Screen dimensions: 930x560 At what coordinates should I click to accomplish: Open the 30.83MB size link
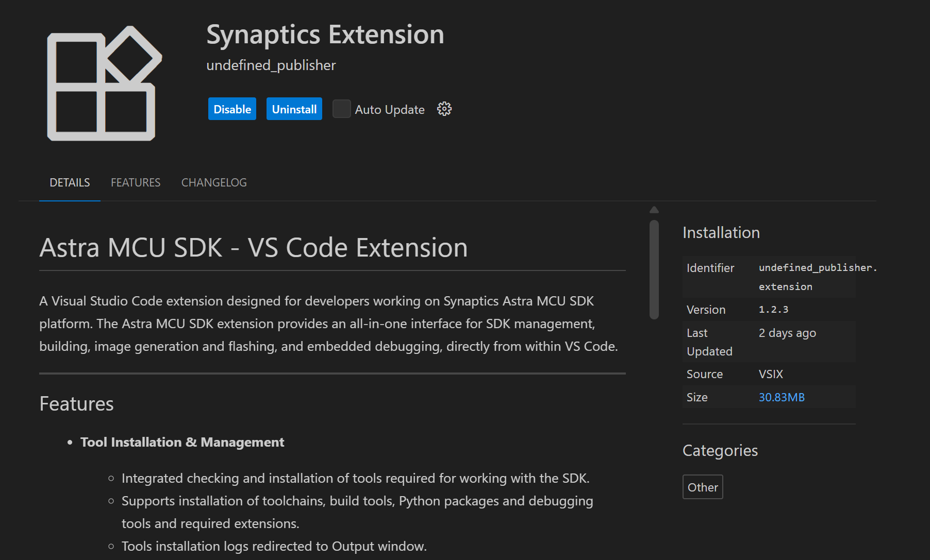[781, 397]
